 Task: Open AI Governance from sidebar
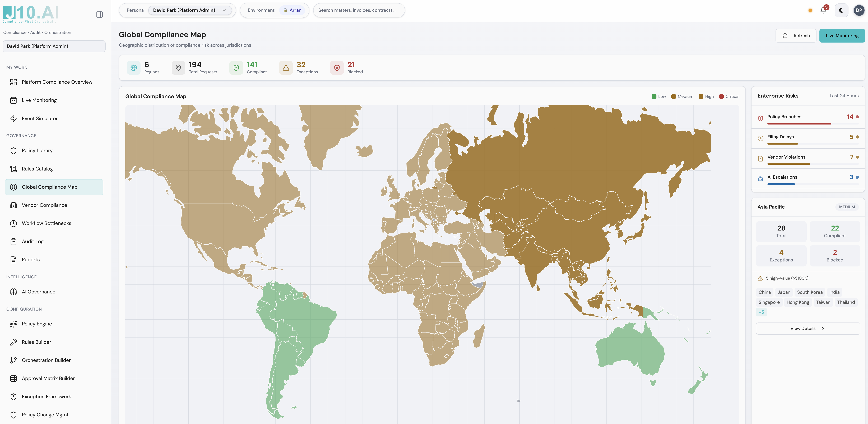click(54, 292)
